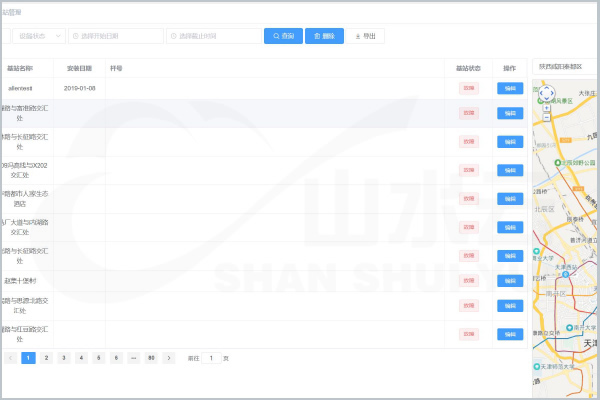Click the blue 查询 search button
The height and width of the screenshot is (400, 600).
pos(283,36)
